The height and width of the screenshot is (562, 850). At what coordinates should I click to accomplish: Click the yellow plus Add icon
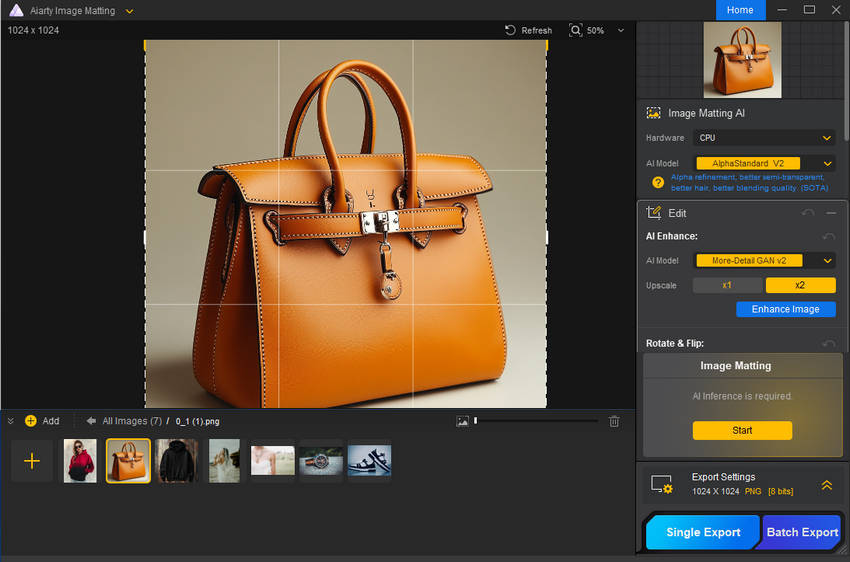coord(31,421)
